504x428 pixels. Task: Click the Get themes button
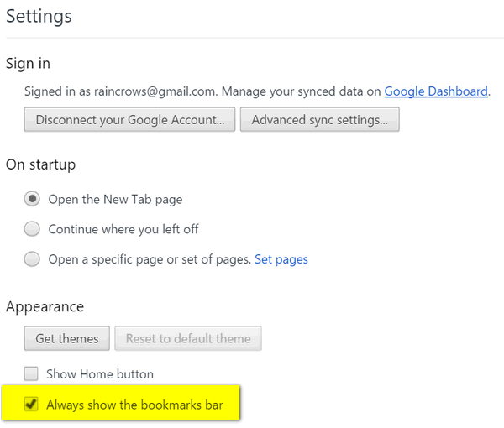(x=67, y=338)
